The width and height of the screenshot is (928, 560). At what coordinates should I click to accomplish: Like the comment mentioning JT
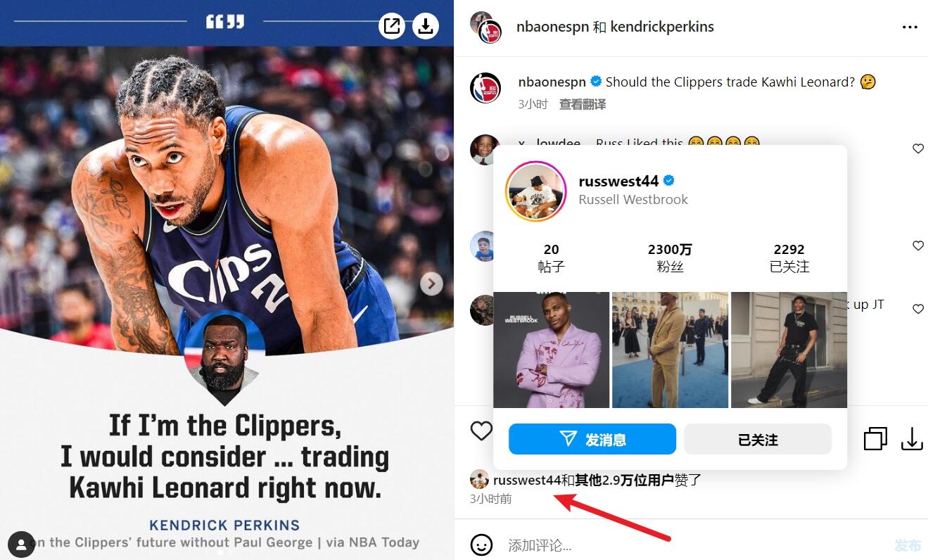pyautogui.click(x=917, y=309)
